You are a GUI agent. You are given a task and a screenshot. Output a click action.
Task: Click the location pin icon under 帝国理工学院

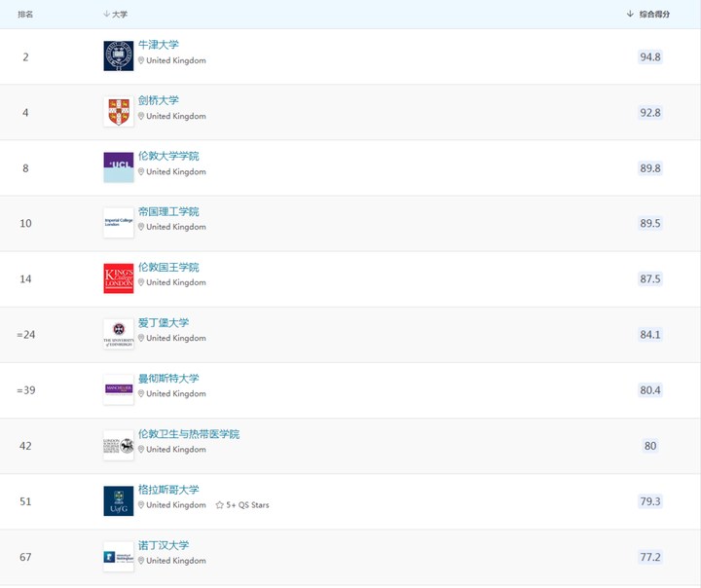[x=141, y=227]
